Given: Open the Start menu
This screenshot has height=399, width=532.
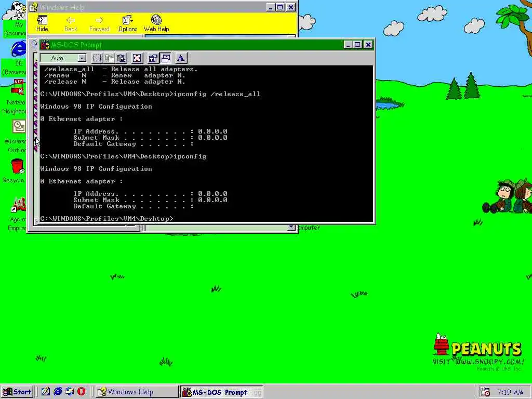Looking at the screenshot, I should click(x=17, y=392).
